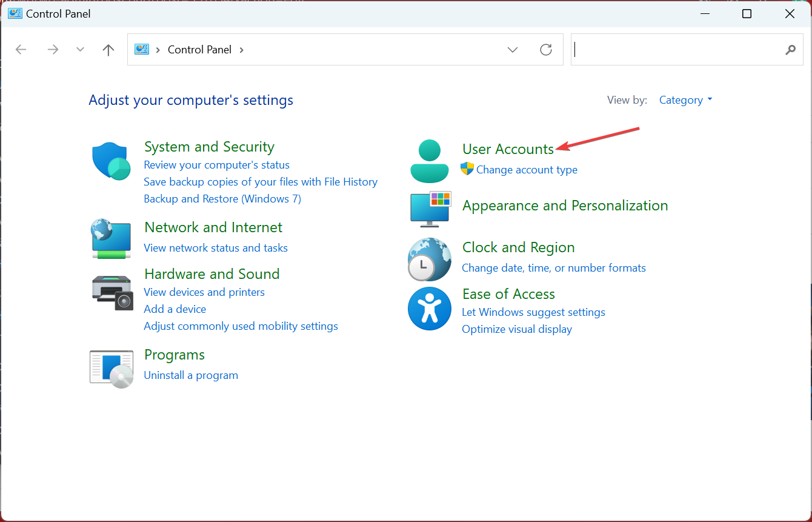The image size is (812, 522).
Task: Open the Ease of Access icon
Action: coord(429,309)
